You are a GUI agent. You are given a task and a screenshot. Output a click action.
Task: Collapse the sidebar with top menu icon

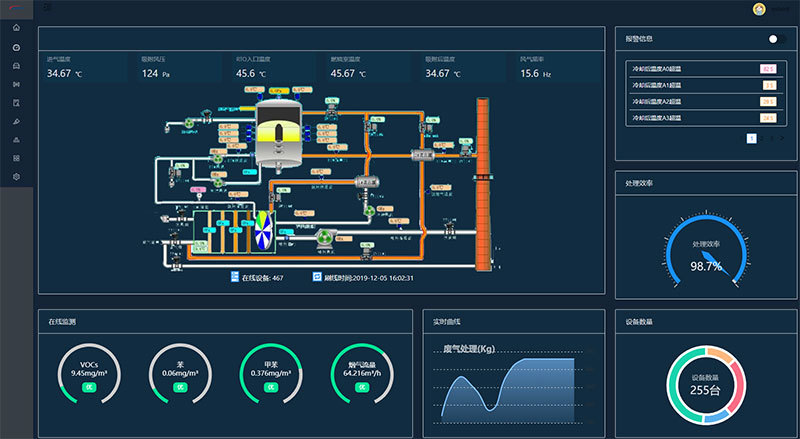[47, 7]
